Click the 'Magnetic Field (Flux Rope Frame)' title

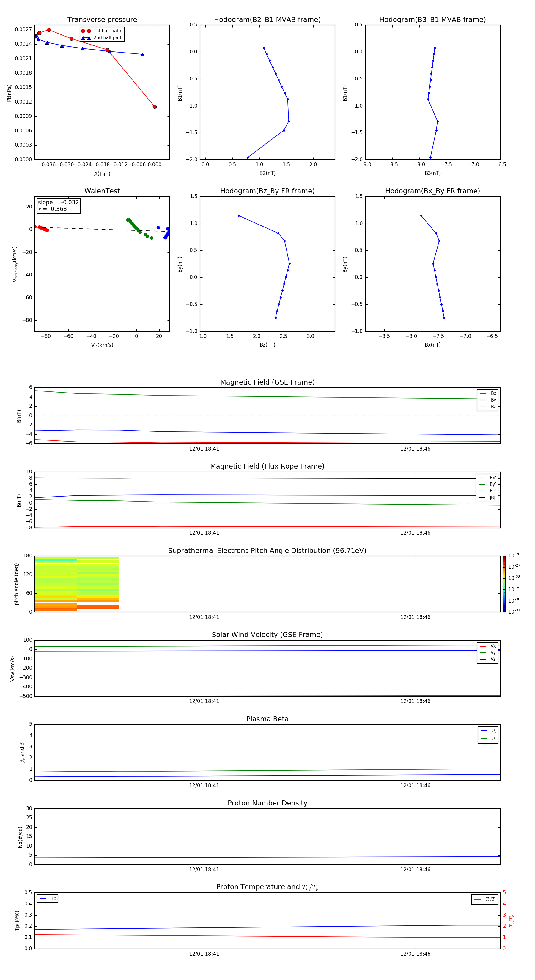coord(267,467)
